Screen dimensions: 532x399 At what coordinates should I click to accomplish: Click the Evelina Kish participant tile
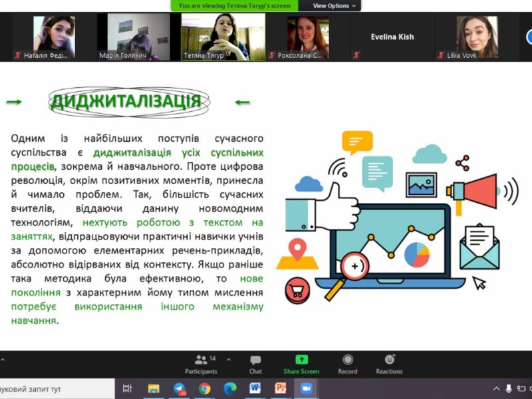[x=392, y=37]
